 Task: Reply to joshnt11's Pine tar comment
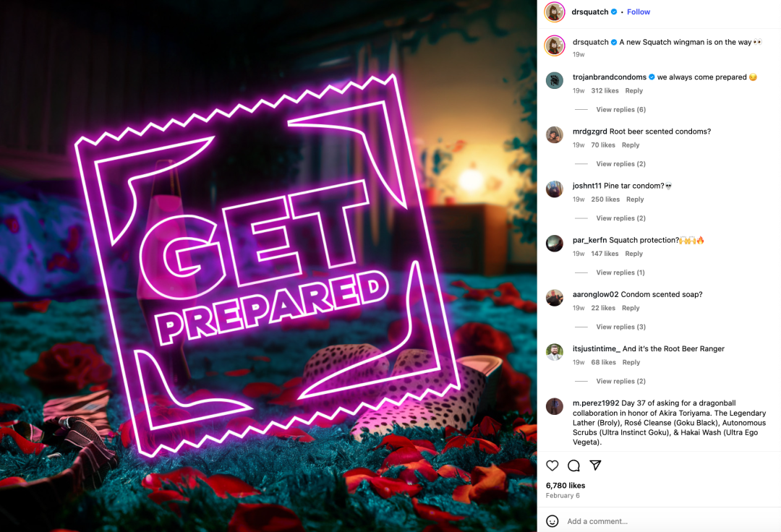coord(635,199)
